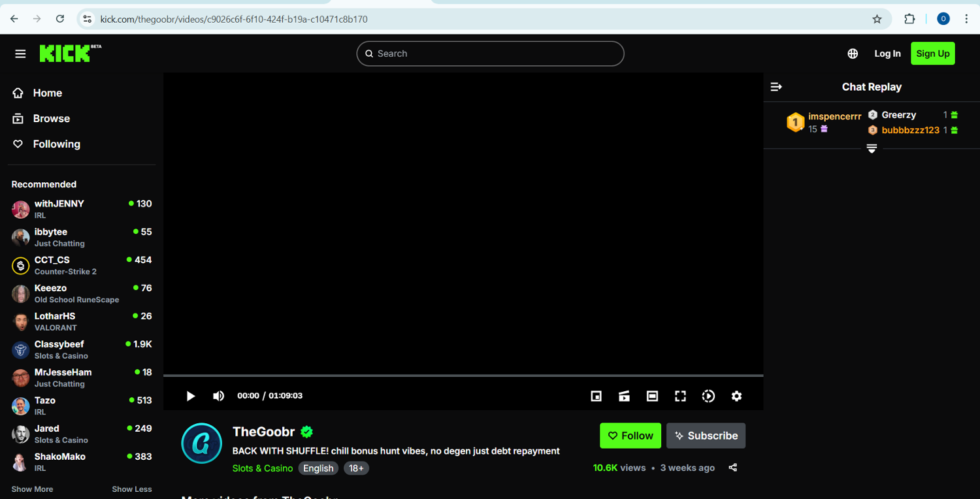Open the hamburger sidebar menu
This screenshot has height=499, width=980.
[x=20, y=54]
